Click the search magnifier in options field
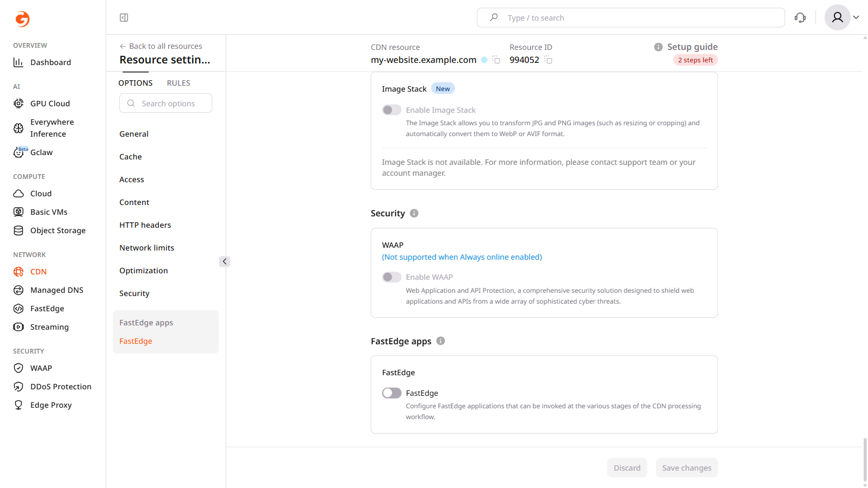Image resolution: width=868 pixels, height=488 pixels. coord(131,103)
